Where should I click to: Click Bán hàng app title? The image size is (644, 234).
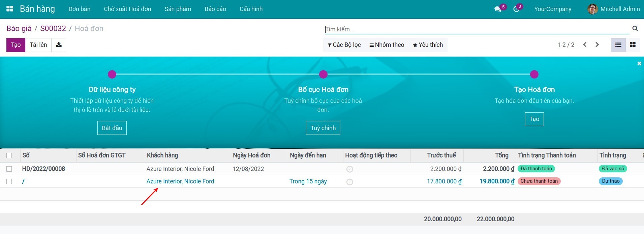coord(37,9)
